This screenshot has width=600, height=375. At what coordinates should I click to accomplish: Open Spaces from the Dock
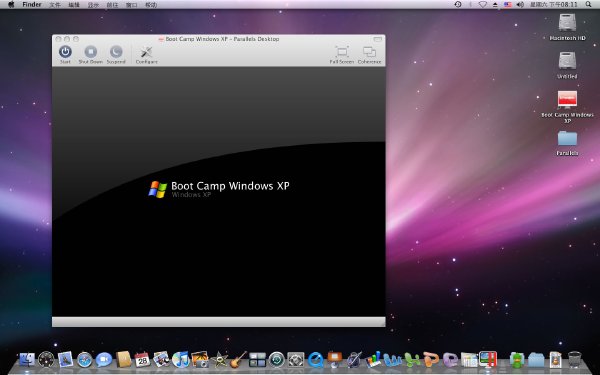[x=258, y=359]
